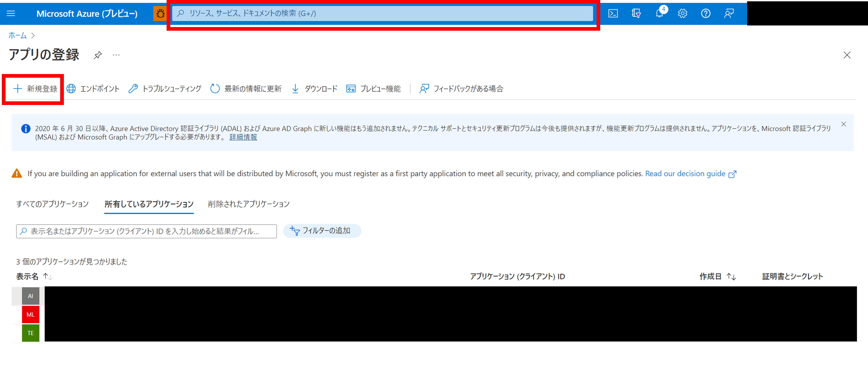Switch to the 削除されたアプリケーション tab
The height and width of the screenshot is (378, 868).
pyautogui.click(x=249, y=204)
